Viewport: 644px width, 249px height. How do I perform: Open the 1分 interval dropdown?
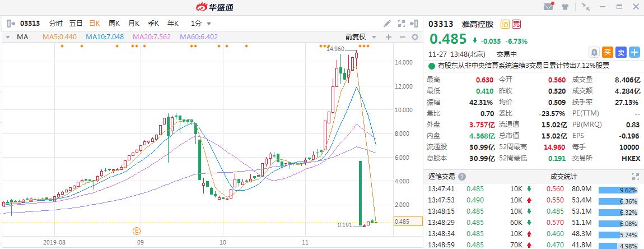(x=200, y=24)
